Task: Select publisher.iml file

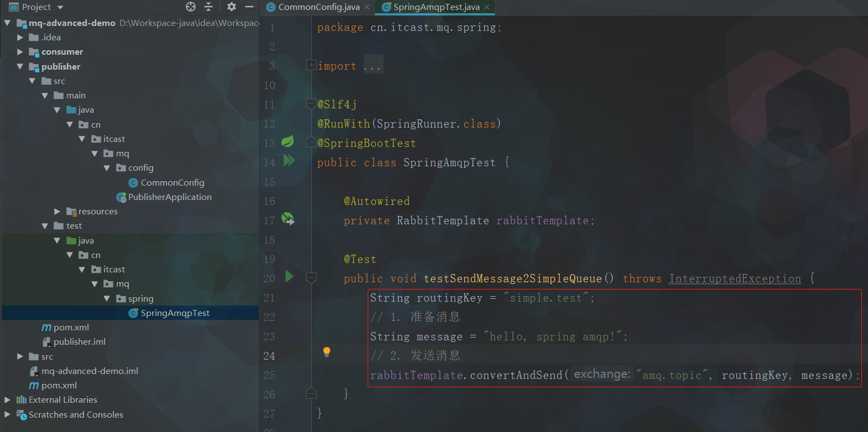Action: (x=79, y=342)
